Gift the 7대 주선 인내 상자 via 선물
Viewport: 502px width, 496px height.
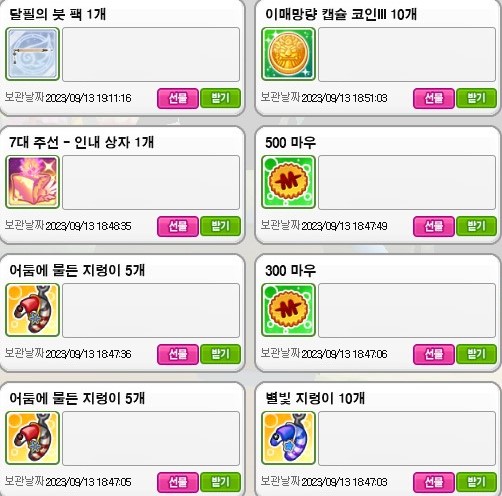pos(178,226)
